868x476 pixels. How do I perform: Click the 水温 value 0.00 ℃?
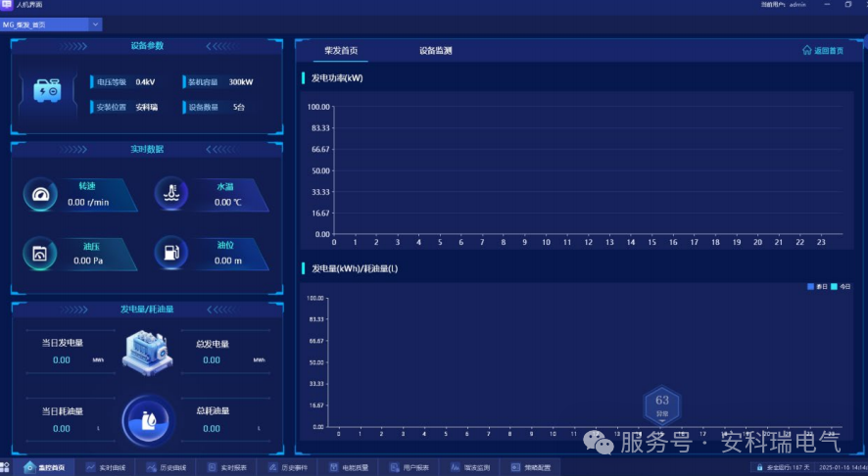pos(228,202)
